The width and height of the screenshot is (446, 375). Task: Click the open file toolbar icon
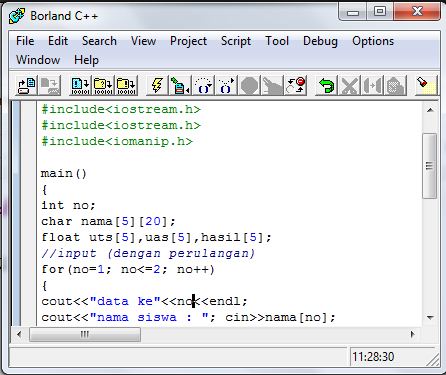[x=26, y=86]
